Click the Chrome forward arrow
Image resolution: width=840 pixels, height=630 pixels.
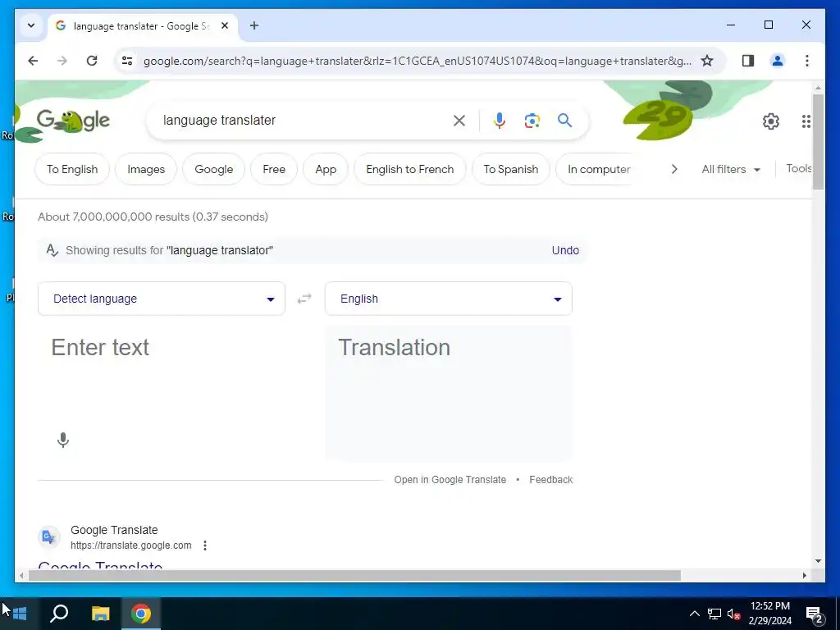point(62,61)
